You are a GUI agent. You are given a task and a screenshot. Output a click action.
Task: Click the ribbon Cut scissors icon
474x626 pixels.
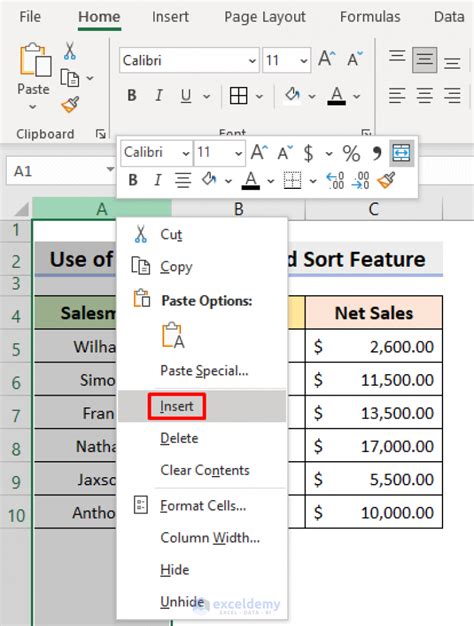tap(70, 51)
